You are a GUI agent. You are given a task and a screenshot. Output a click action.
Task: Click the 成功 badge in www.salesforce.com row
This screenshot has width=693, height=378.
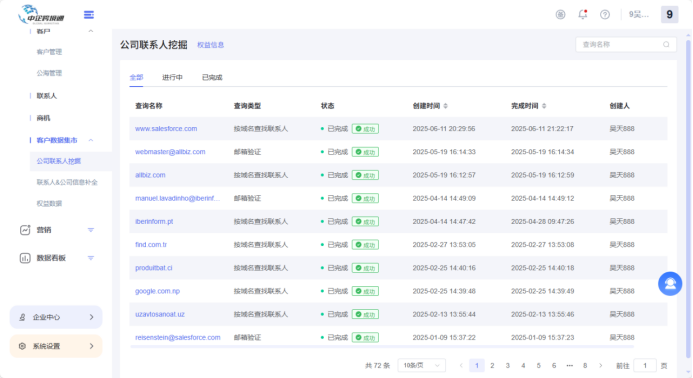[x=366, y=129]
